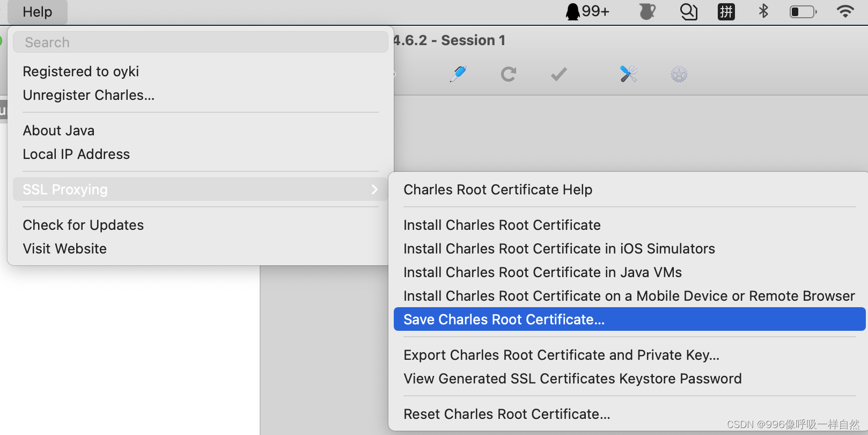868x435 pixels.
Task: Export Charles Root Certificate and Private Key
Action: pos(630,355)
